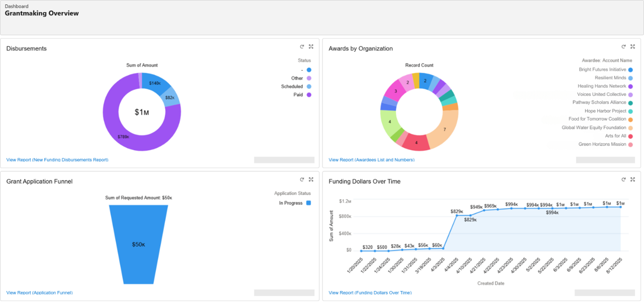Refresh the Disbursements widget

(x=302, y=46)
